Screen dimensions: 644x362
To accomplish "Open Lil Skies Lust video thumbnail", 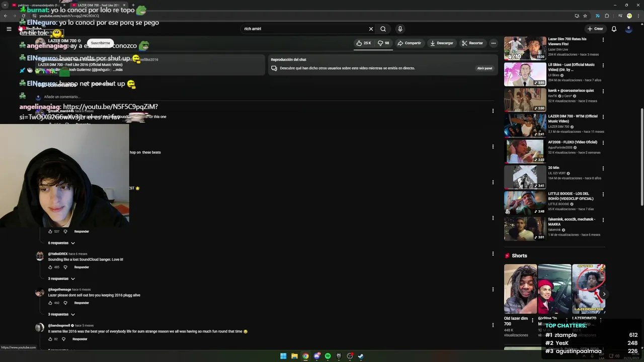I will pyautogui.click(x=525, y=74).
